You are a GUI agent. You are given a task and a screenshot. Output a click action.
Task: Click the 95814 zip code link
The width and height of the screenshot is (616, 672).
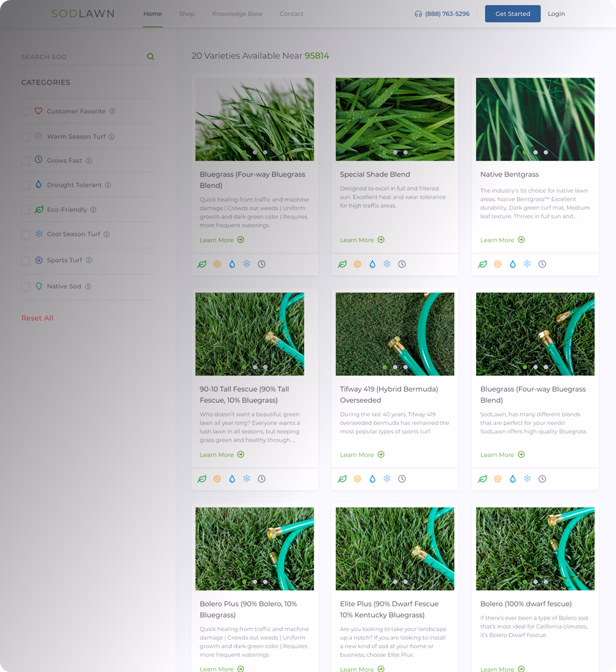tap(317, 56)
